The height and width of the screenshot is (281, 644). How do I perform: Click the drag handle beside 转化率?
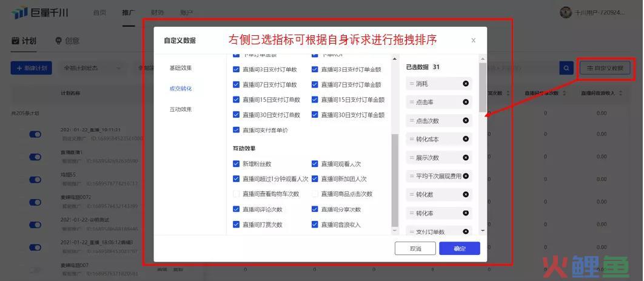(412, 213)
